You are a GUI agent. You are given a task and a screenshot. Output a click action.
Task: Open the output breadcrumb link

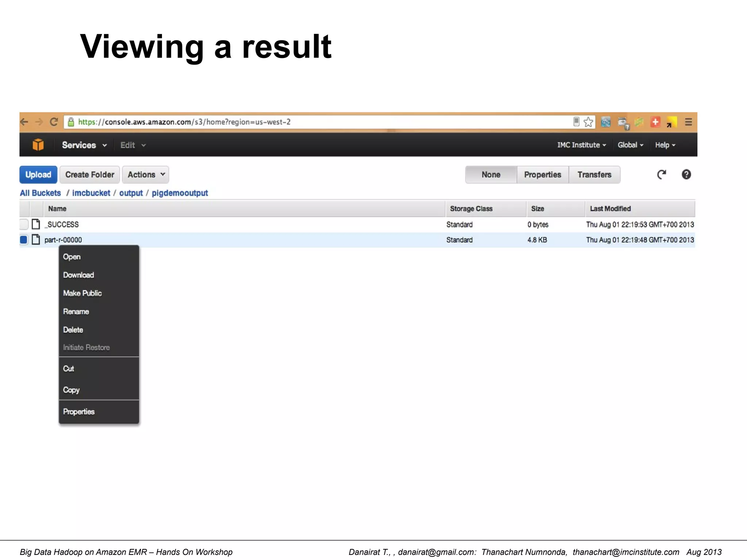coord(131,193)
